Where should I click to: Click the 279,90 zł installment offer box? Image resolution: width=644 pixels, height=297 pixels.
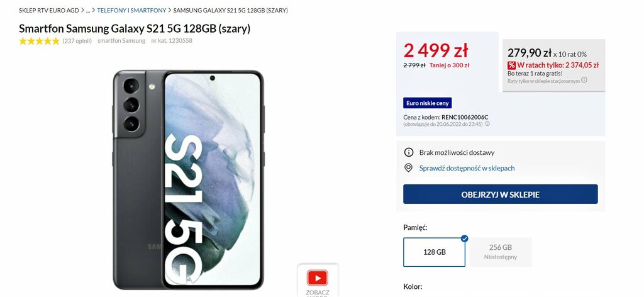553,65
